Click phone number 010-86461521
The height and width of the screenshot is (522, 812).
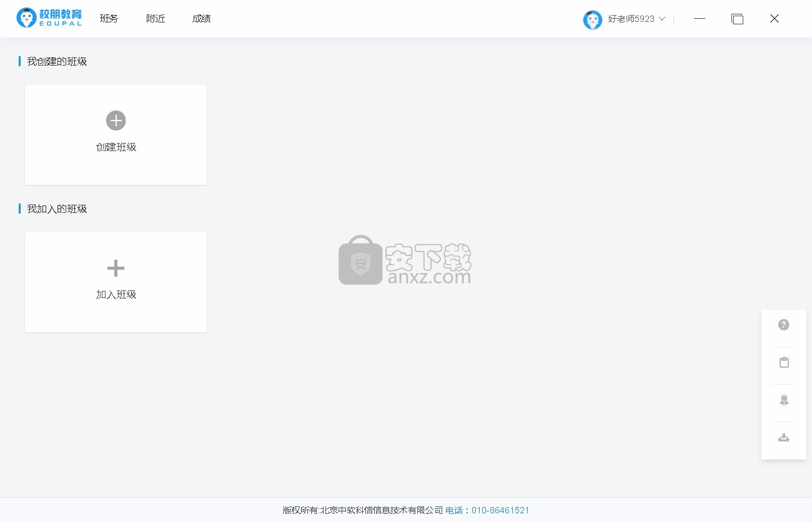(x=500, y=510)
